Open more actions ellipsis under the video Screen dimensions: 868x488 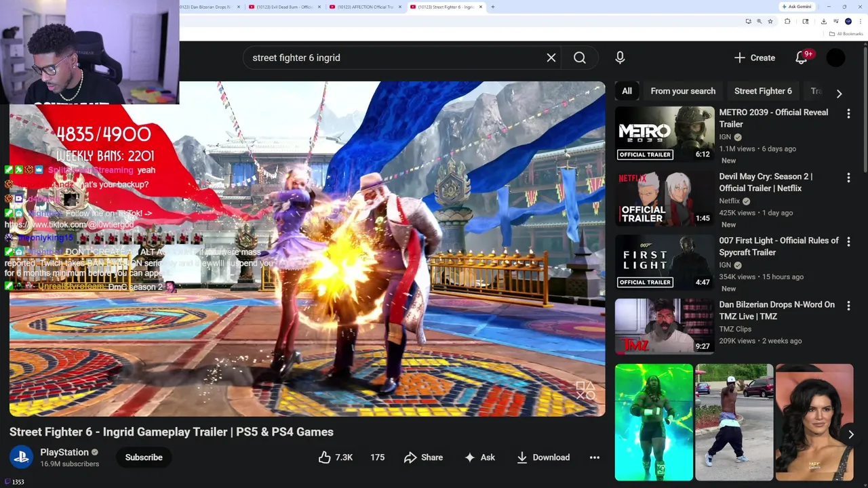coord(594,457)
